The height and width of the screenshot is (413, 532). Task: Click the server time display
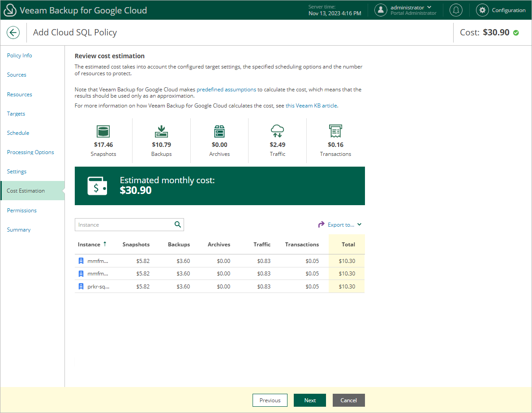[x=335, y=10]
